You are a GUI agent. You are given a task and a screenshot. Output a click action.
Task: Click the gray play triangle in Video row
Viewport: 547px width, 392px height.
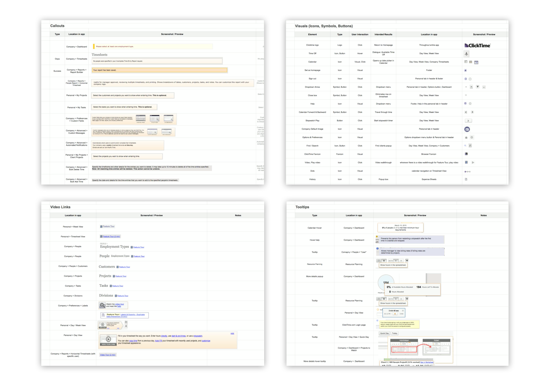pos(473,162)
